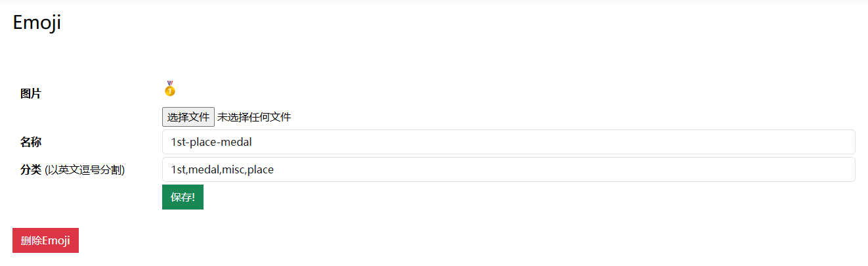Screen dimensions: 868x266
Task: Save the emoji with the green 保存! button
Action: pyautogui.click(x=183, y=197)
